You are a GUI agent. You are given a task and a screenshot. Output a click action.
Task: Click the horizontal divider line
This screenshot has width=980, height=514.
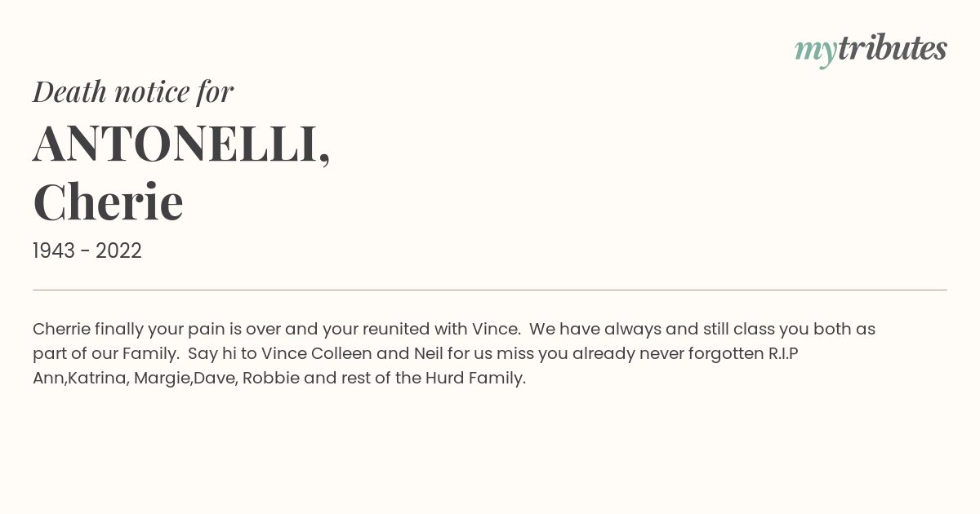tap(490, 290)
